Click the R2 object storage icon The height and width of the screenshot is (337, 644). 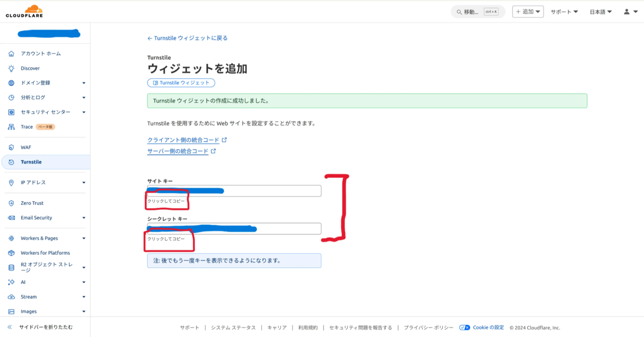pos(11,267)
